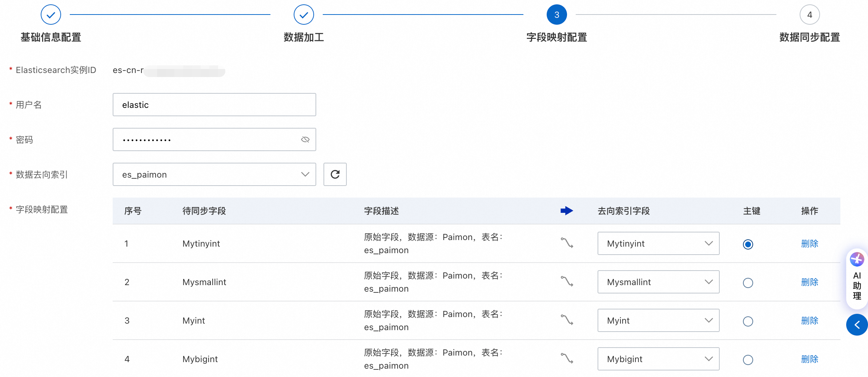Click the 序号 column header
Image resolution: width=868 pixels, height=377 pixels.
pyautogui.click(x=133, y=211)
